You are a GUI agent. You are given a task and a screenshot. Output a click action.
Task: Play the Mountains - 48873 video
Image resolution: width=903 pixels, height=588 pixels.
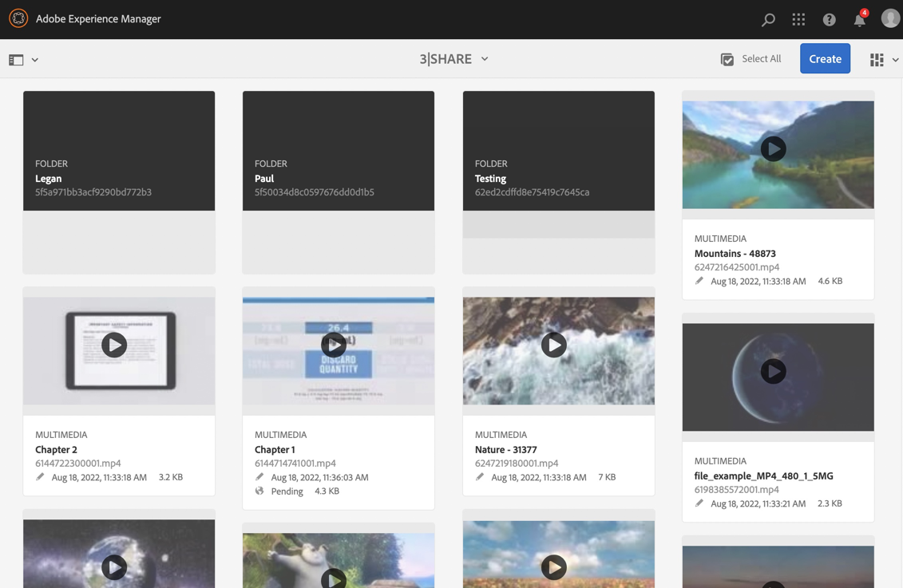tap(773, 149)
